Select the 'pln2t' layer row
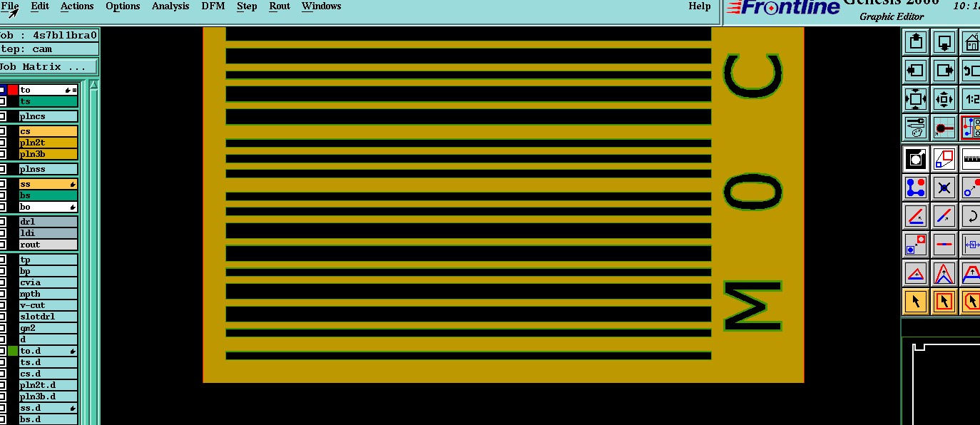This screenshot has height=425, width=980. 48,143
